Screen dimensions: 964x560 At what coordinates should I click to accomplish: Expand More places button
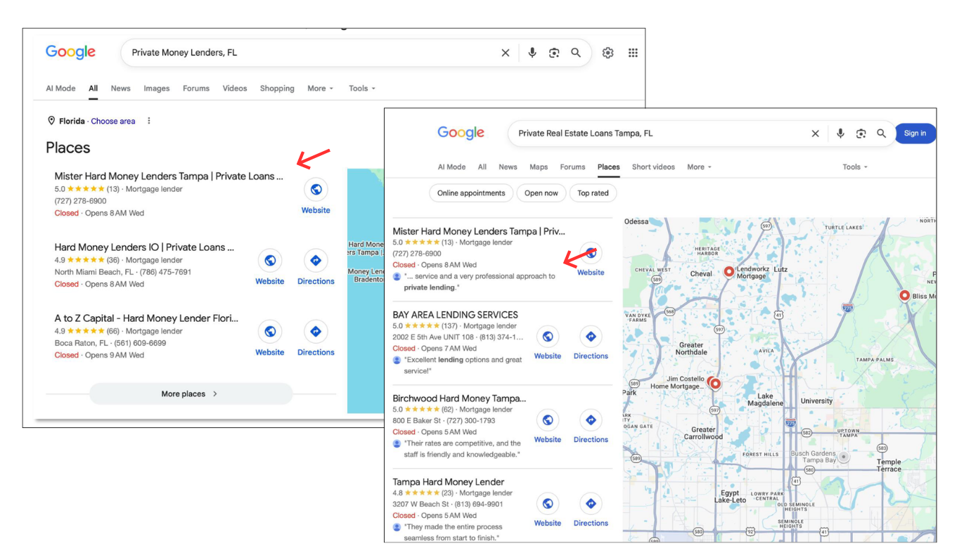(191, 393)
